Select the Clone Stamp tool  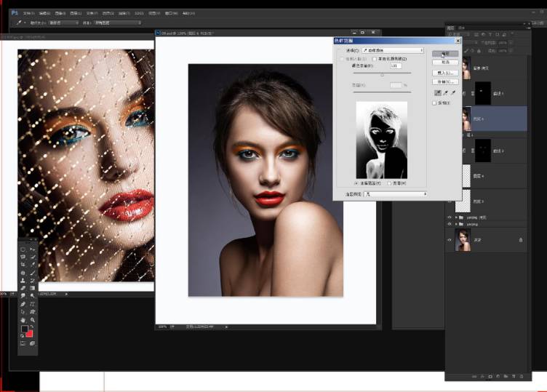[23, 280]
